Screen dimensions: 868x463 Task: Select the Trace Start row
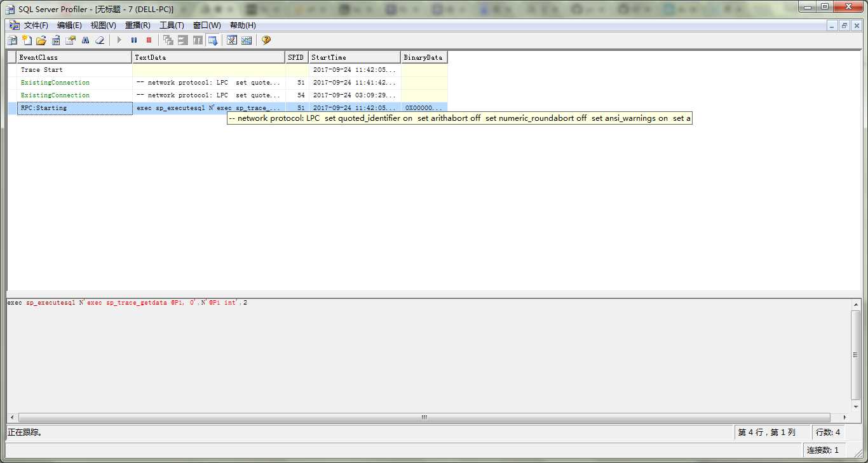[227, 70]
